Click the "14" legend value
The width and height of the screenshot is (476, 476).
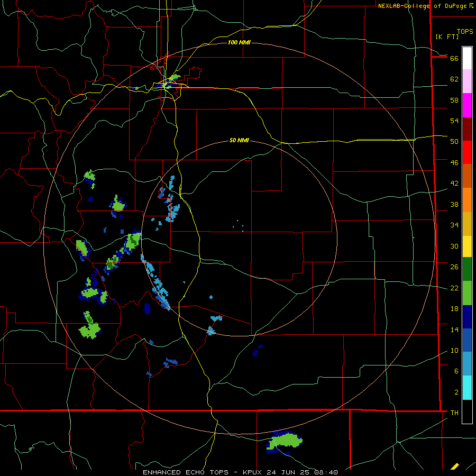click(x=454, y=330)
